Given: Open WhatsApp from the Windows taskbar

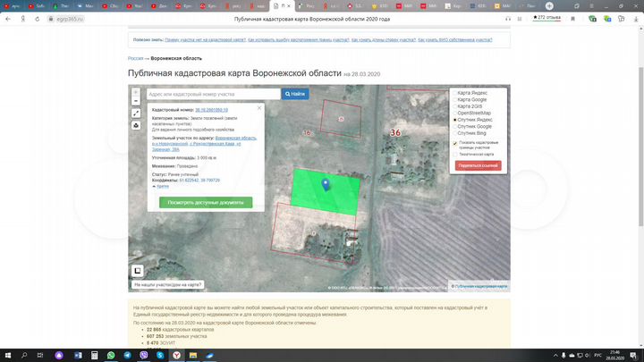Looking at the screenshot, I should tap(111, 355).
